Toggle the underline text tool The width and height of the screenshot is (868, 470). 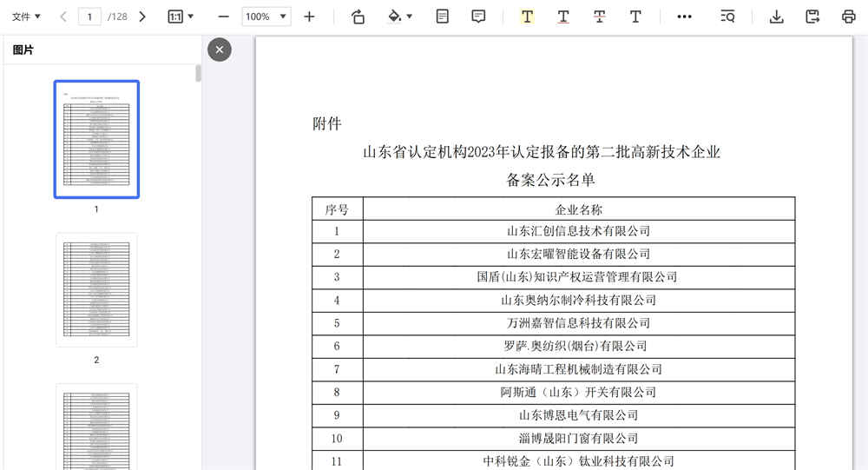[563, 17]
